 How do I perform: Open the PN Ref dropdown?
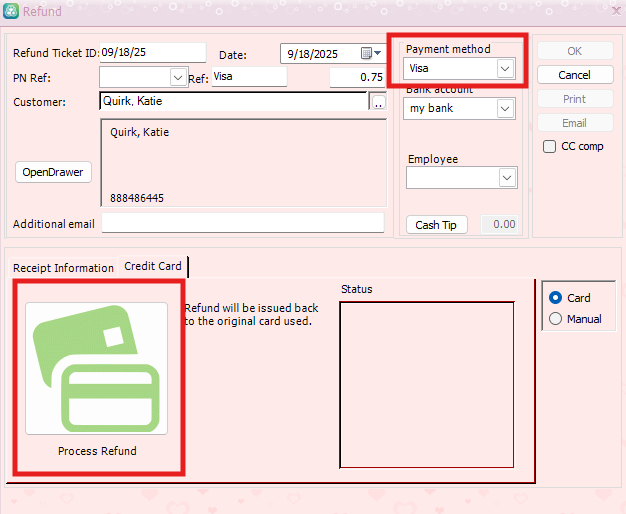click(178, 77)
